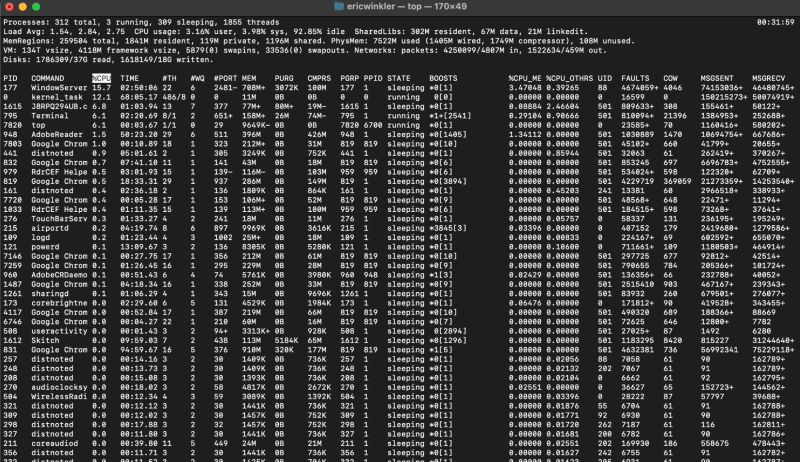The image size is (800, 462).
Task: Click the kernel_task process name
Action: click(57, 97)
